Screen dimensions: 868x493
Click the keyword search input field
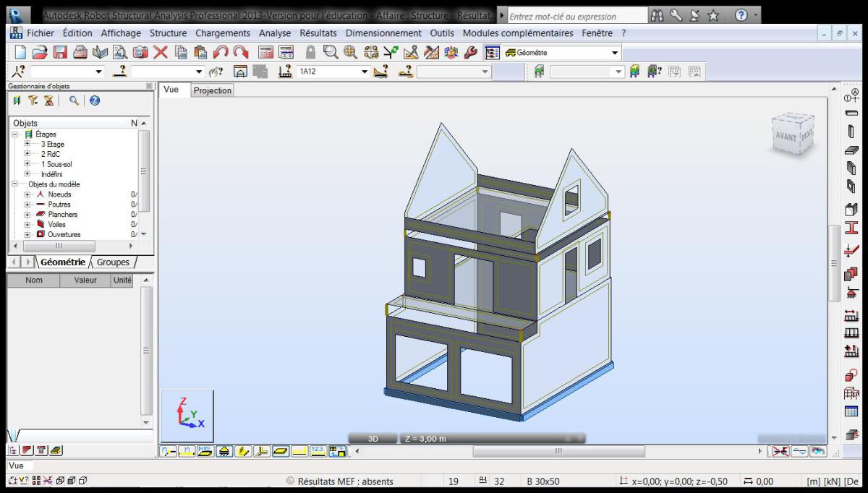[x=578, y=16]
